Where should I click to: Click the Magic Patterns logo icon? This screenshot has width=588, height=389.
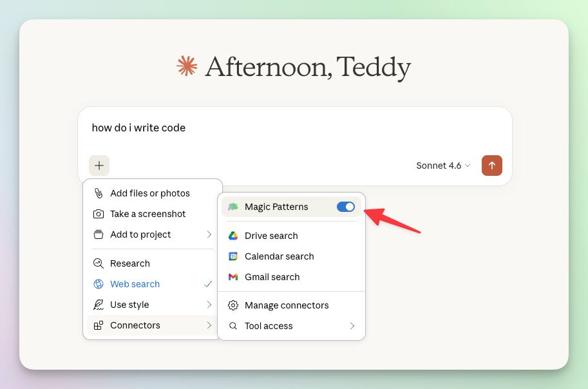pos(233,207)
